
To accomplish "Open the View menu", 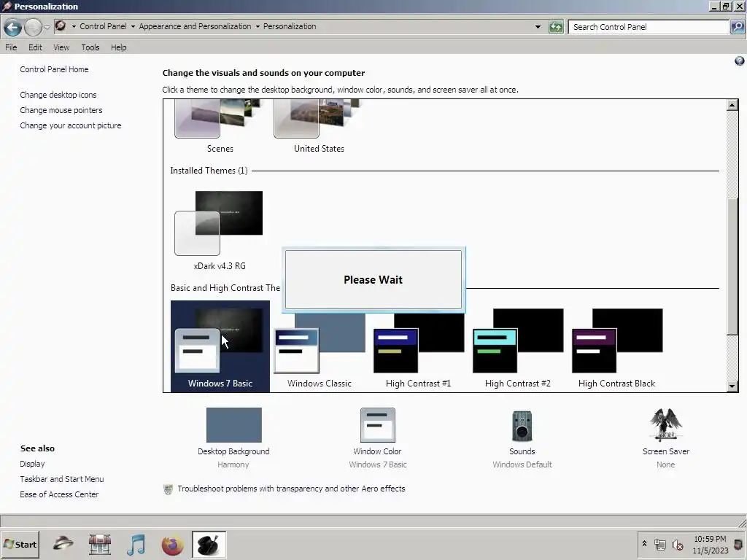I will tap(61, 47).
